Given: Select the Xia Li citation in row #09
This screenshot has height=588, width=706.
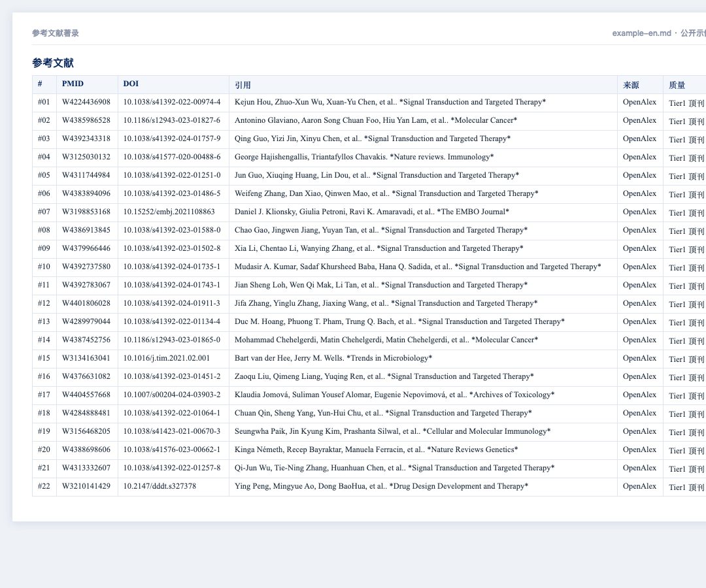Looking at the screenshot, I should click(x=378, y=248).
